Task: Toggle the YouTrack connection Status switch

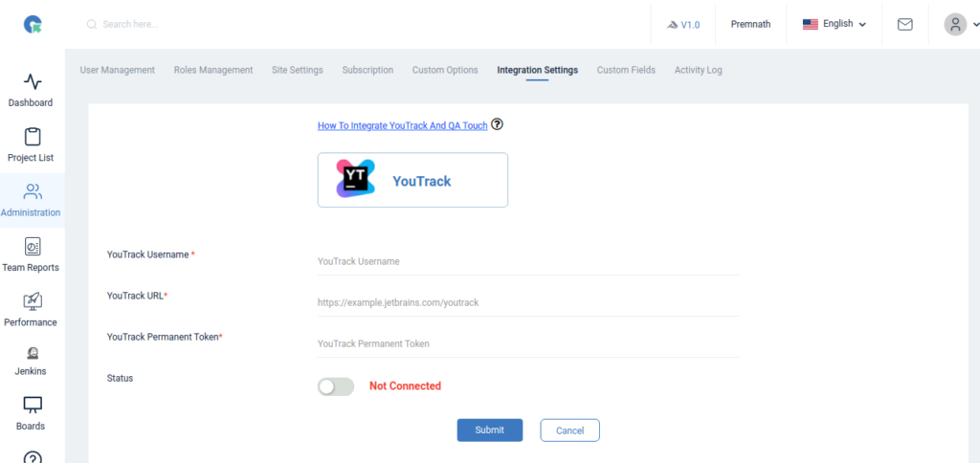Action: click(x=336, y=386)
